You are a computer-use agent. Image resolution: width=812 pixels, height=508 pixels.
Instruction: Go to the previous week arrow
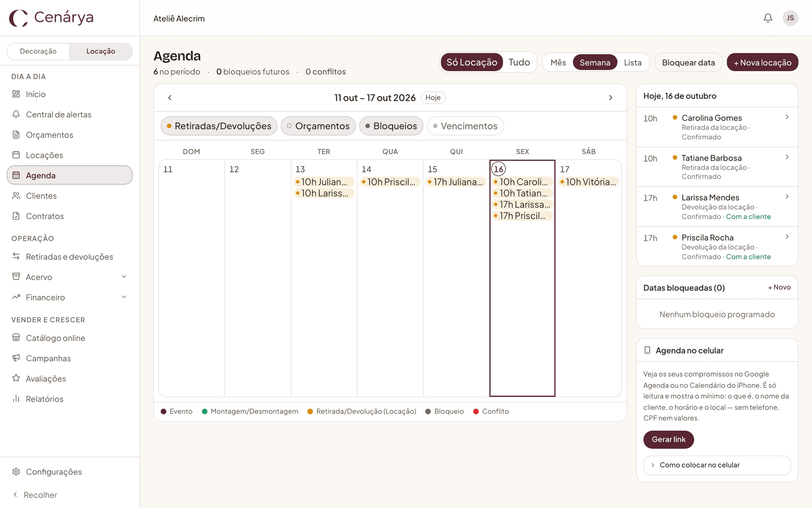170,98
